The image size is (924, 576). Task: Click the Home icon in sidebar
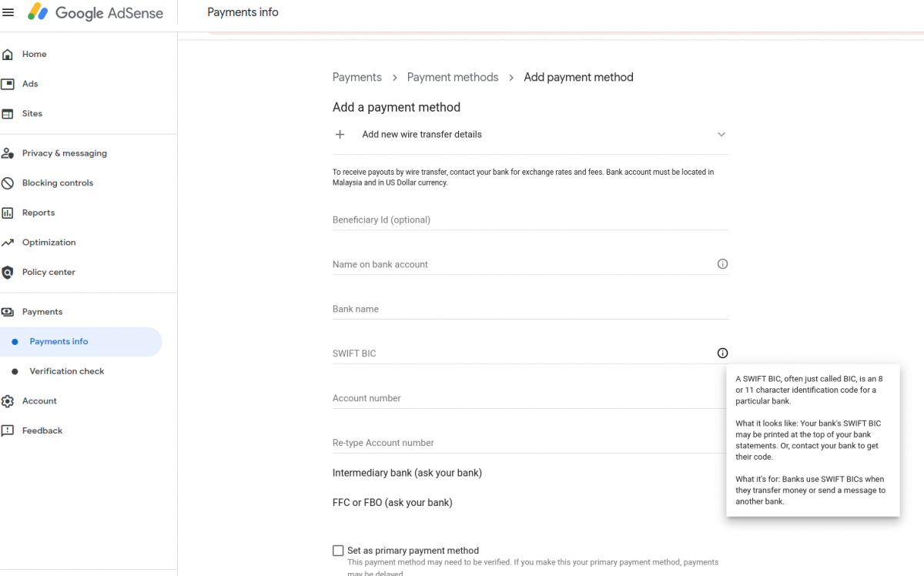[8, 55]
